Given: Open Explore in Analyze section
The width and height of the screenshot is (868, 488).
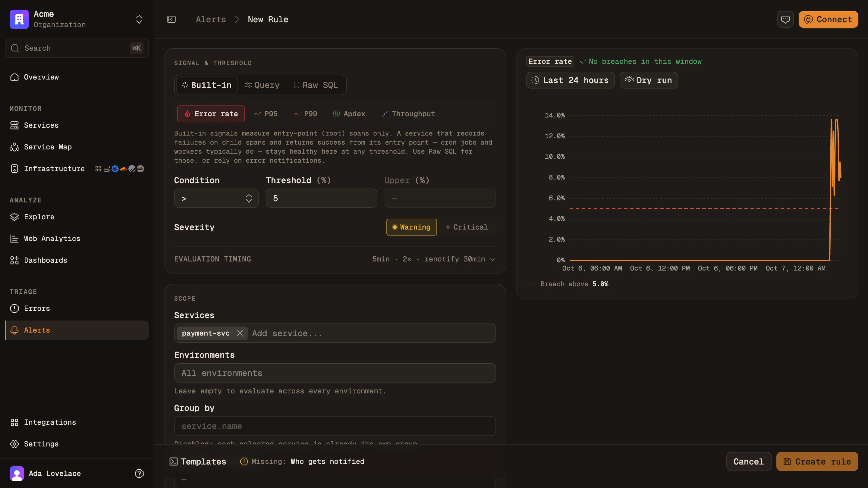Looking at the screenshot, I should click(77, 217).
